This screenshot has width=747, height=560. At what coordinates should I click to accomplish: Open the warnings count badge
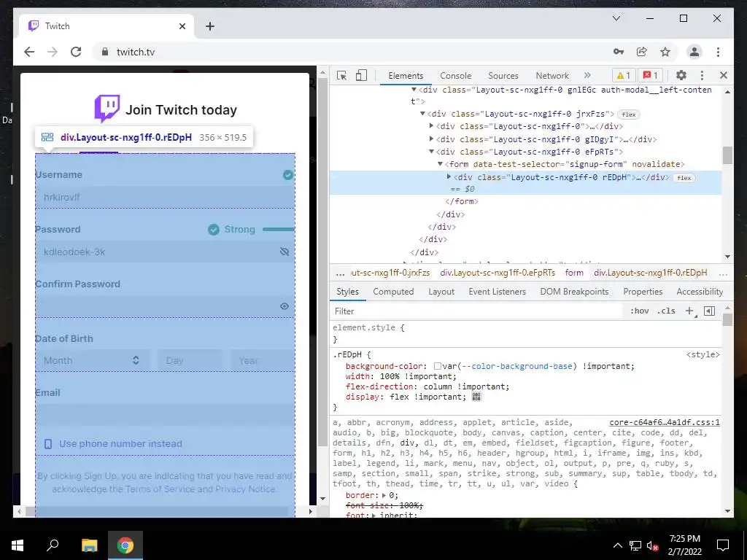(623, 75)
